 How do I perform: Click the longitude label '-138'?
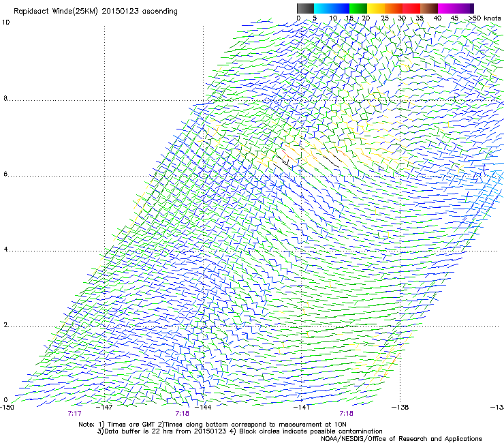tap(400, 408)
